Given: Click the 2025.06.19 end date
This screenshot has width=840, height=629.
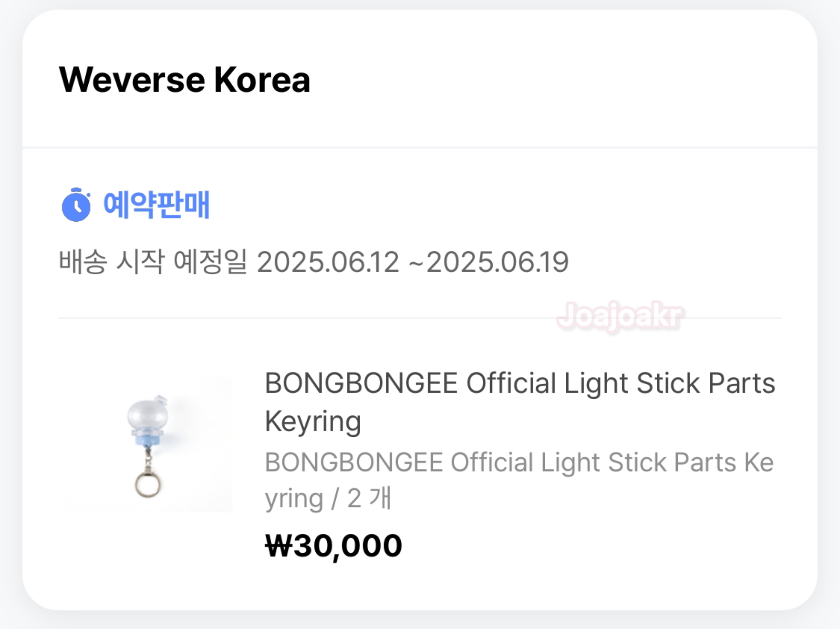Looking at the screenshot, I should click(498, 262).
